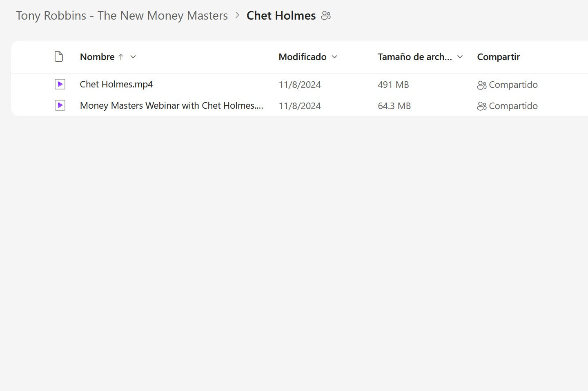Open the Money Masters Webinar with Chet Holmes file name
This screenshot has width=588, height=391.
171,106
